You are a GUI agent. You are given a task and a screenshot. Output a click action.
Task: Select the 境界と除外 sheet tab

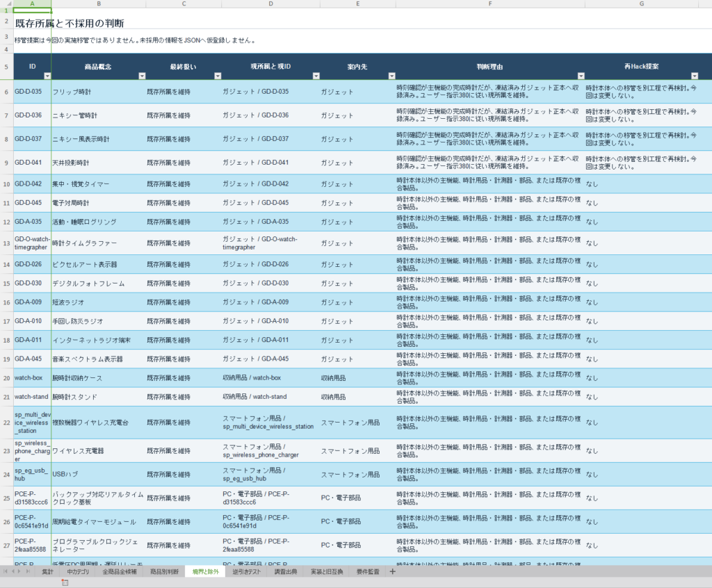206,571
